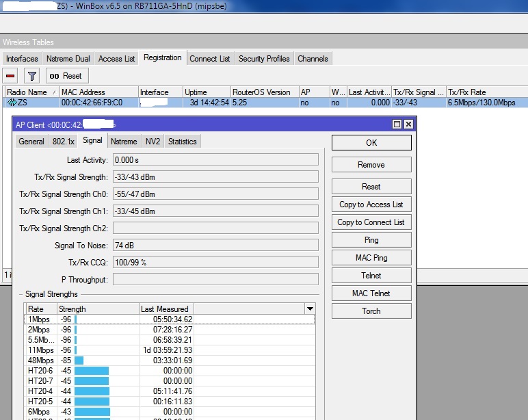Launch the Torch tool

(x=371, y=311)
